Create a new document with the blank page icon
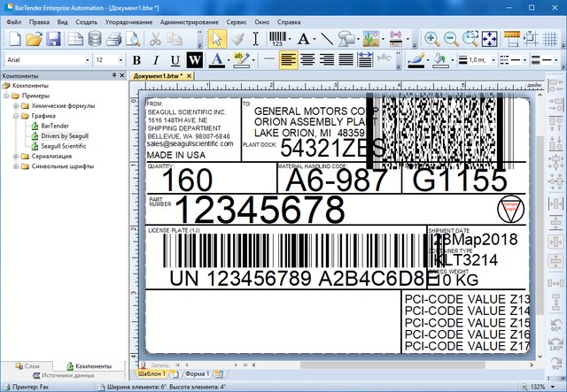The image size is (567, 392). [15, 39]
